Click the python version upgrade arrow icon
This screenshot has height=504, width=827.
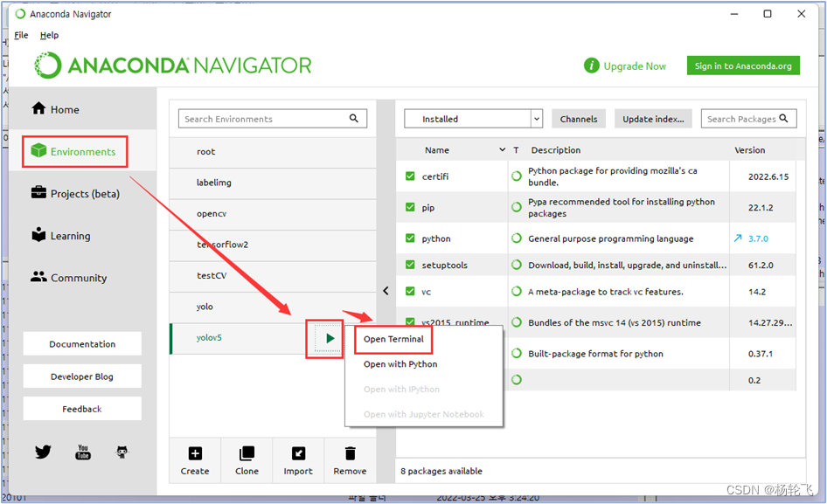point(738,238)
